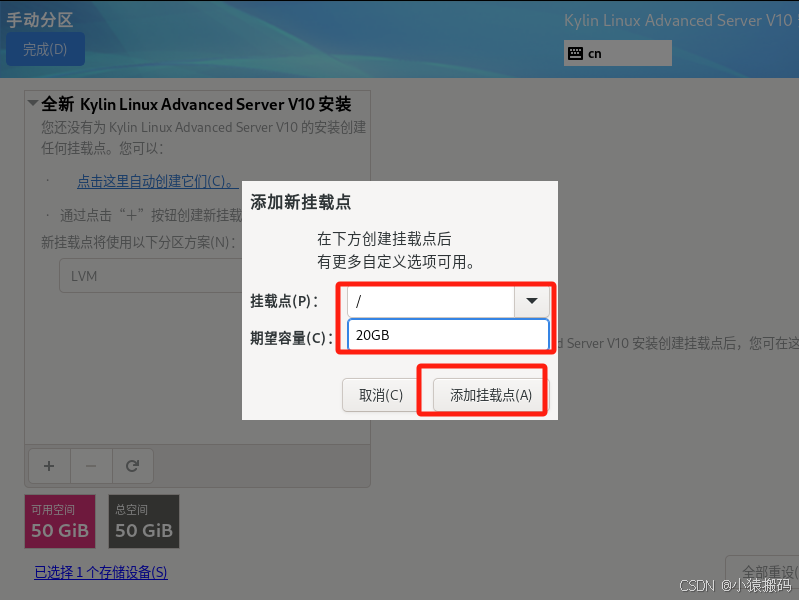Click the cn keyboard layout indicator
The width and height of the screenshot is (799, 600).
coord(618,53)
